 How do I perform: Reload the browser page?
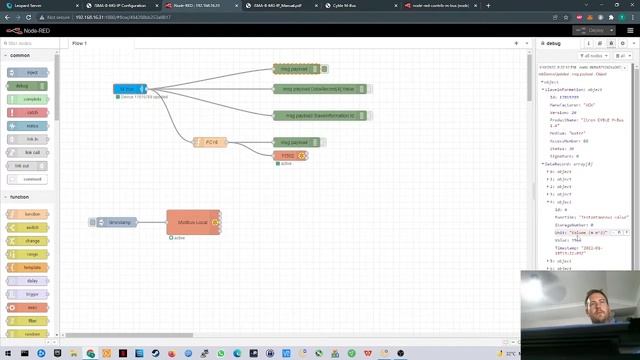pyautogui.click(x=28, y=18)
